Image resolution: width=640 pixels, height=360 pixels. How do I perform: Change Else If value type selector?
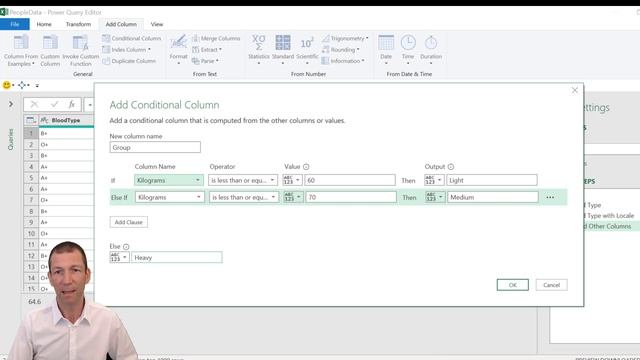pos(293,197)
